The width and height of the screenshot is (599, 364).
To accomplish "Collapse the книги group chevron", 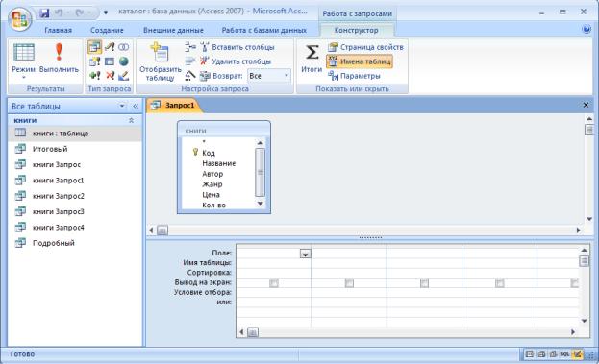I will [131, 120].
